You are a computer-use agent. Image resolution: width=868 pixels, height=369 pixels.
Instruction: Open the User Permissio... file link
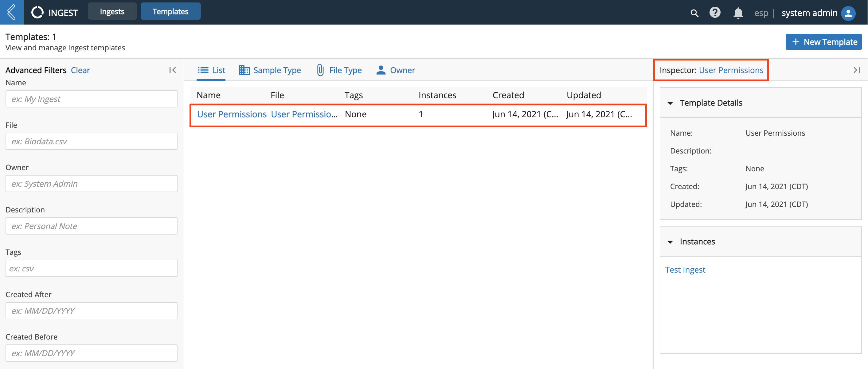(x=304, y=114)
